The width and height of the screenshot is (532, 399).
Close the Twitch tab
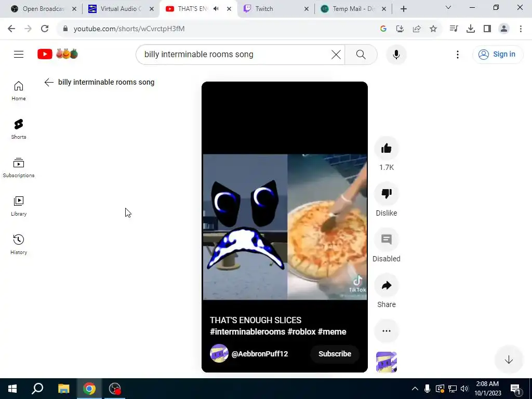[x=307, y=9]
